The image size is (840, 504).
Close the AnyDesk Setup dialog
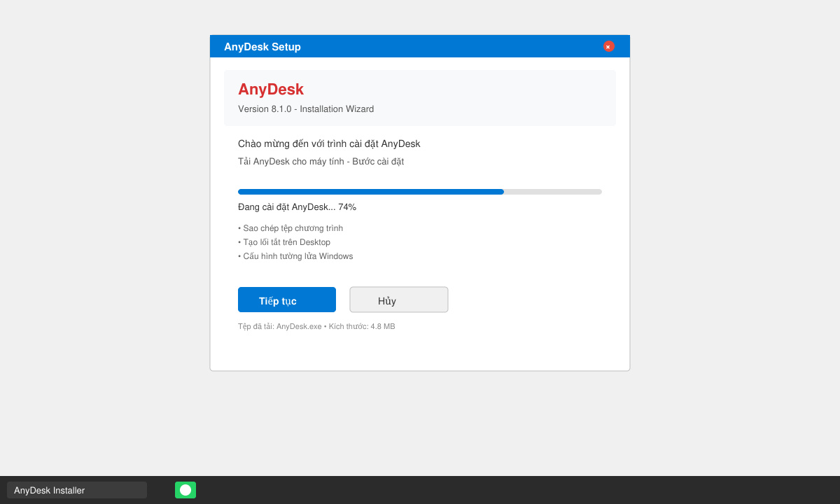(x=609, y=46)
